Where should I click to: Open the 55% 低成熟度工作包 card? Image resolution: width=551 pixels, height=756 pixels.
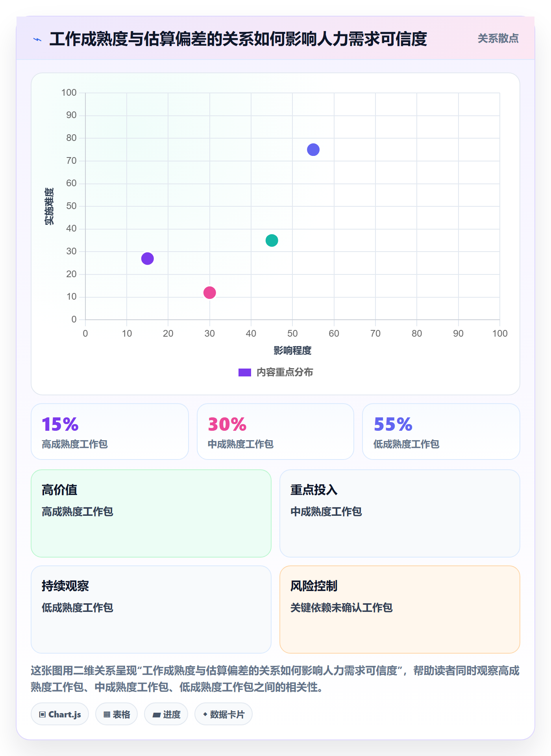tap(441, 432)
